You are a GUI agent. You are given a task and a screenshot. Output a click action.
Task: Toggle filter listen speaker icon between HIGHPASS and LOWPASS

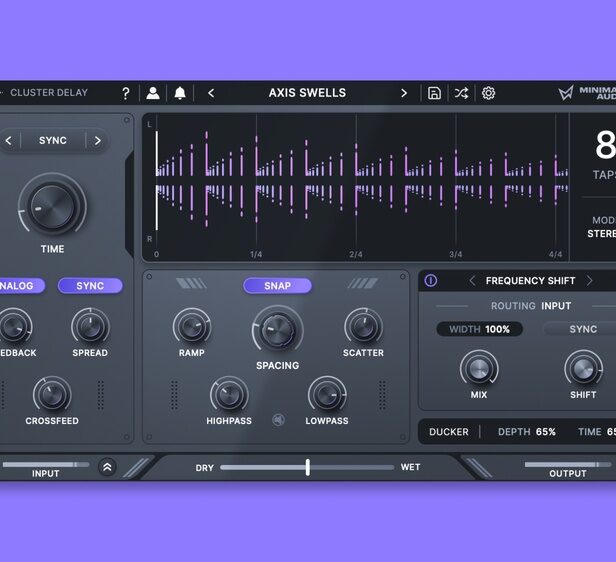click(x=278, y=420)
